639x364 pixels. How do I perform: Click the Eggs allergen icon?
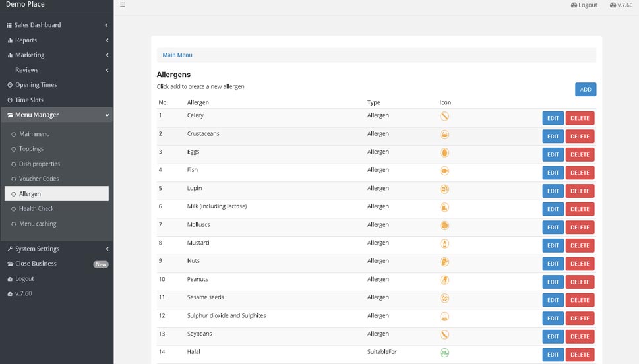(444, 153)
